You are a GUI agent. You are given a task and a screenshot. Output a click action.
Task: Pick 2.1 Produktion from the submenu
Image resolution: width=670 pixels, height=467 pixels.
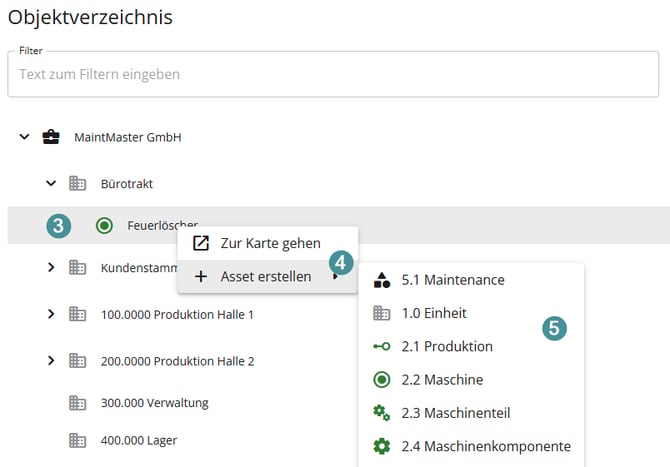coord(471,346)
